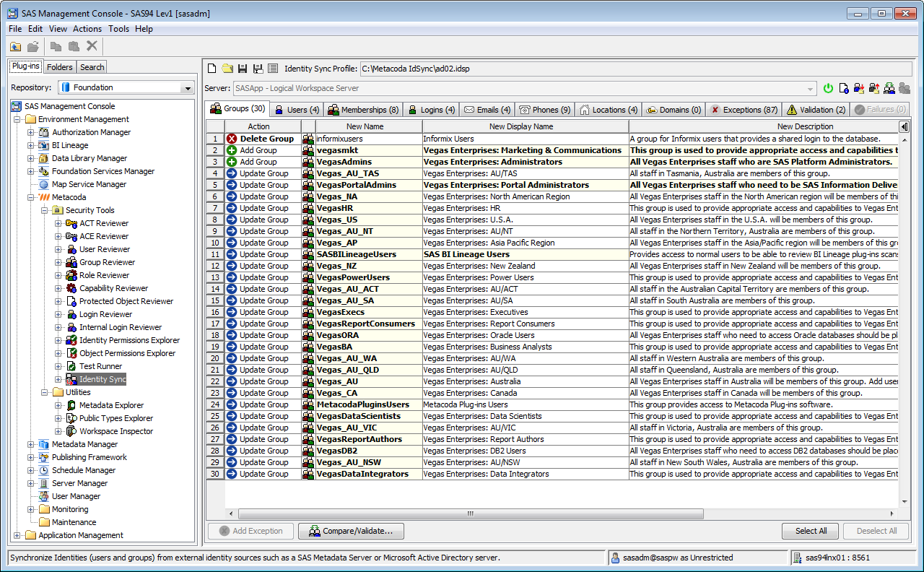
Task: Click the vertical scrollbar down arrow of the table
Action: click(904, 502)
